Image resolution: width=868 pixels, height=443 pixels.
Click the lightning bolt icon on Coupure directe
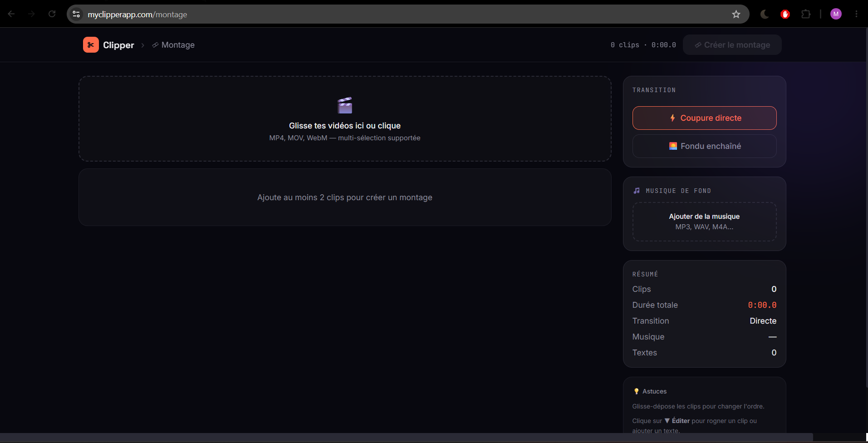point(673,118)
